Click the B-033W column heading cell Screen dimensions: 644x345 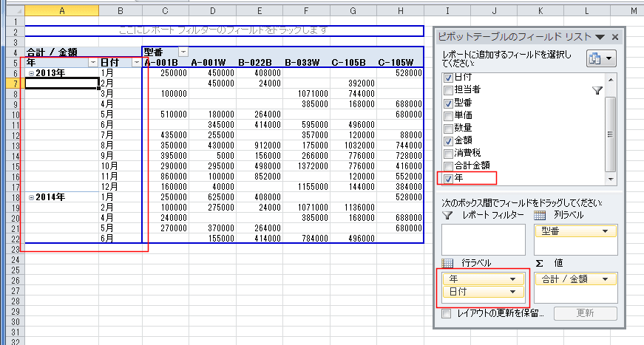pyautogui.click(x=306, y=63)
